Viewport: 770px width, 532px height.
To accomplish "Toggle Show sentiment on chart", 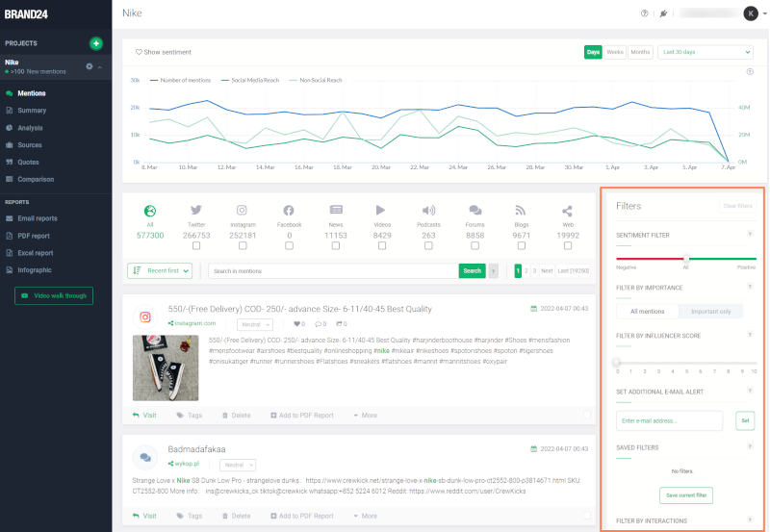I will [x=164, y=52].
